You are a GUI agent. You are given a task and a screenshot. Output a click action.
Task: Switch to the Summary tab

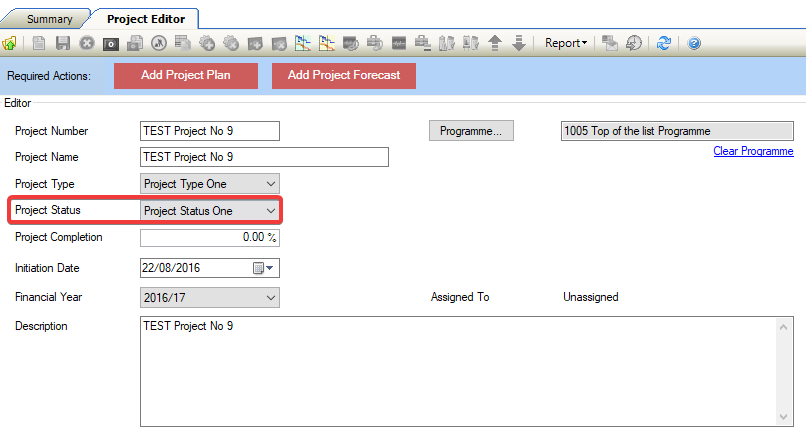[x=49, y=19]
